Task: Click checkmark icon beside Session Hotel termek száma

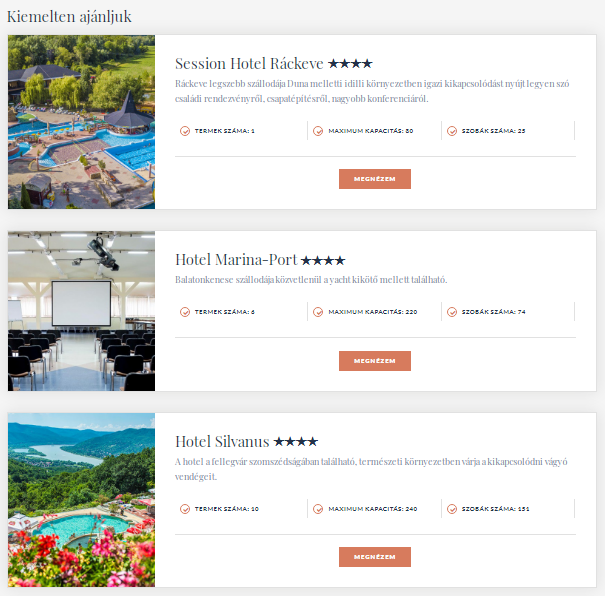Action: [x=185, y=131]
